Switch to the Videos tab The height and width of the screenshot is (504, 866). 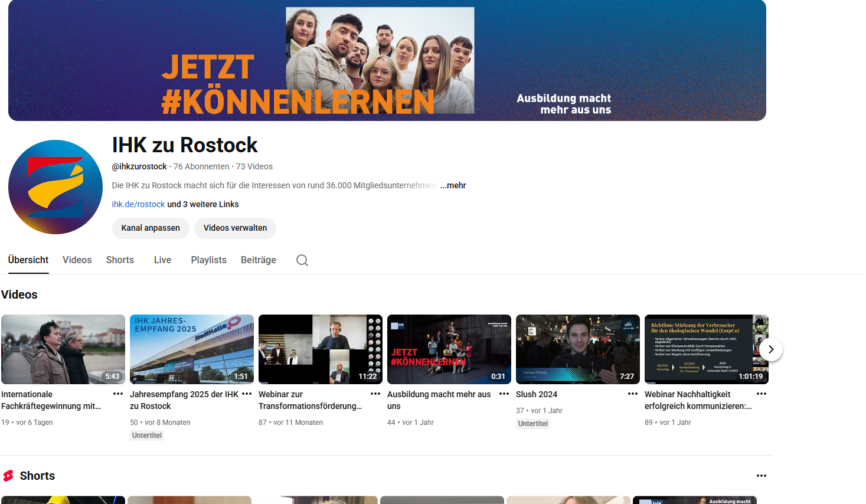77,260
